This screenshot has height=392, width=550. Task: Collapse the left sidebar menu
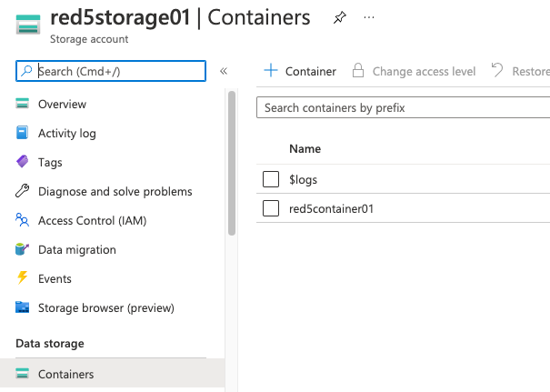pyautogui.click(x=224, y=71)
